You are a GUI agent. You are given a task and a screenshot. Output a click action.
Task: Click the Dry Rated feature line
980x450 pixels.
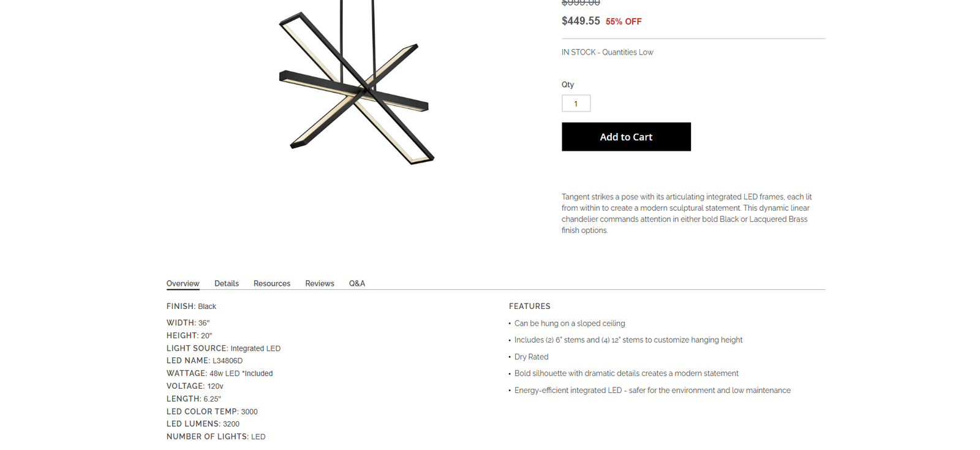(531, 357)
